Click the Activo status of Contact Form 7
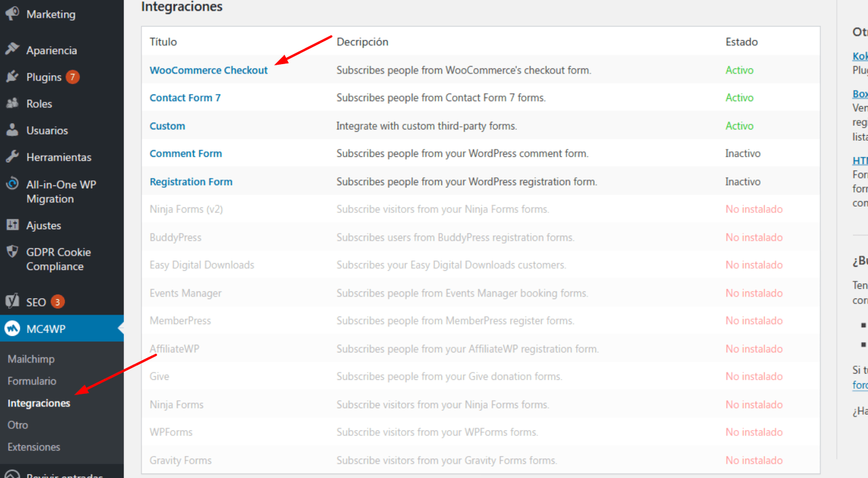 click(739, 97)
